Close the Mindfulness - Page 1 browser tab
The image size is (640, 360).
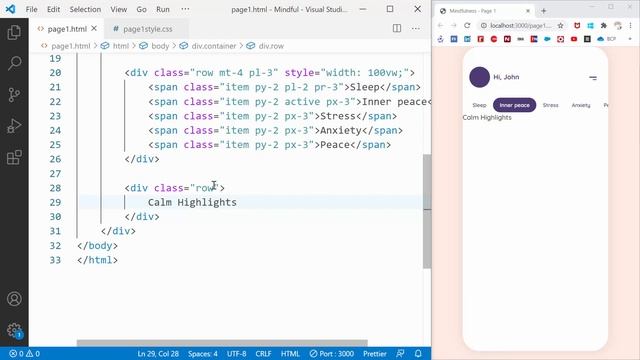528,11
